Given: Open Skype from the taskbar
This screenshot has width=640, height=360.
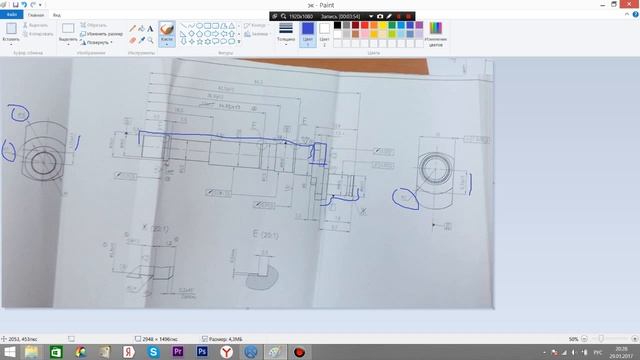Looking at the screenshot, I should pos(153,351).
